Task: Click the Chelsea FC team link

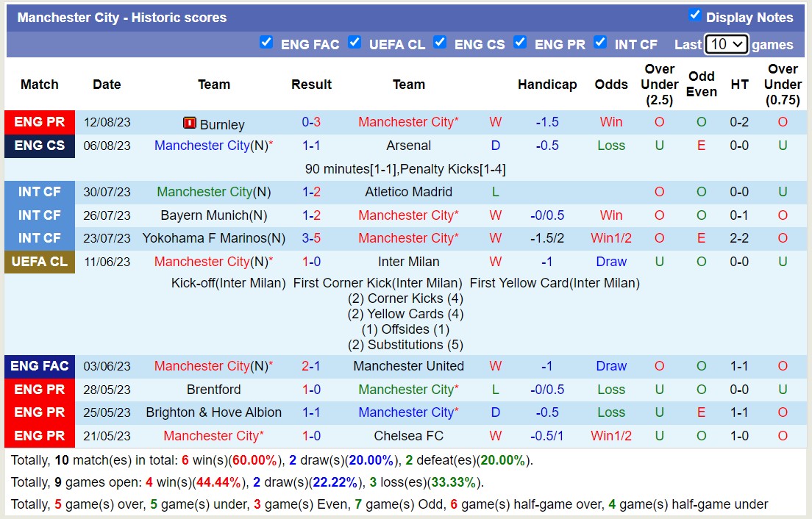Action: point(408,436)
